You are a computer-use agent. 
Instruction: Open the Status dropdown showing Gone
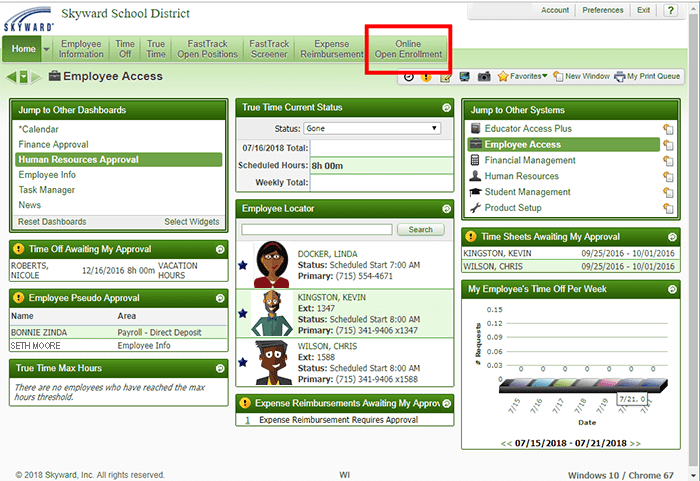[x=372, y=128]
